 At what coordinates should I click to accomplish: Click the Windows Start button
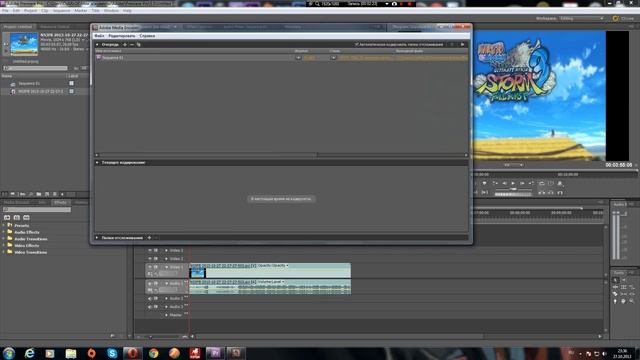tap(9, 353)
